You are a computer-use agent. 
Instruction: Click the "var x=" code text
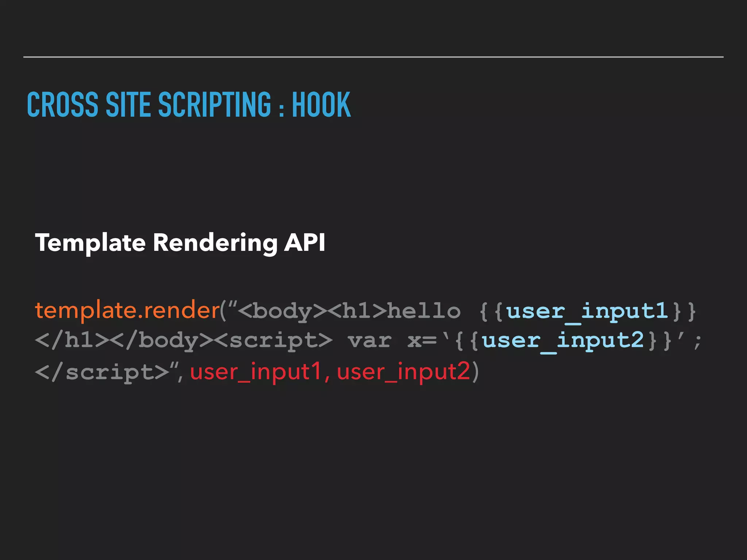[392, 341]
